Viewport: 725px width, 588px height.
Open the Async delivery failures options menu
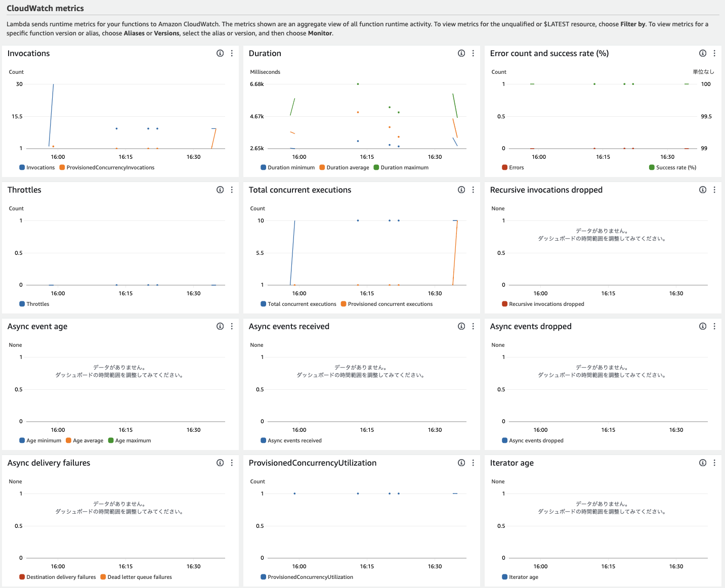(x=232, y=463)
